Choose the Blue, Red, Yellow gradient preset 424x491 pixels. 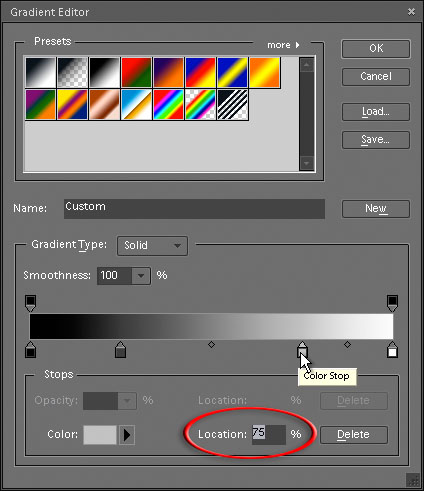pos(201,72)
